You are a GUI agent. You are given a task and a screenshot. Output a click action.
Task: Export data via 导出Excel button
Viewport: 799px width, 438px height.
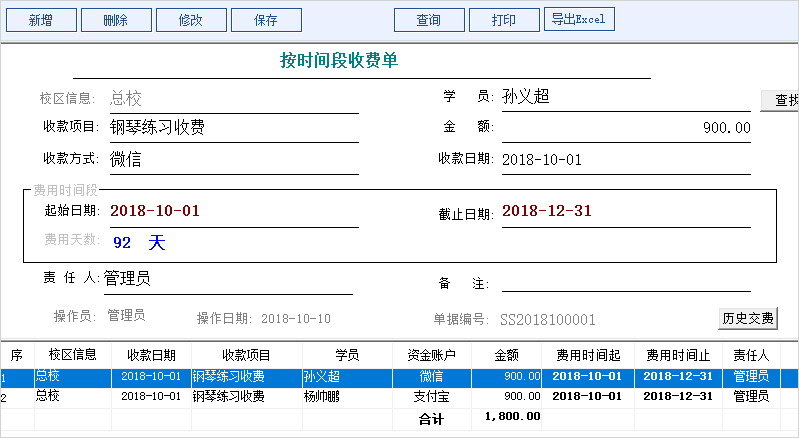579,19
